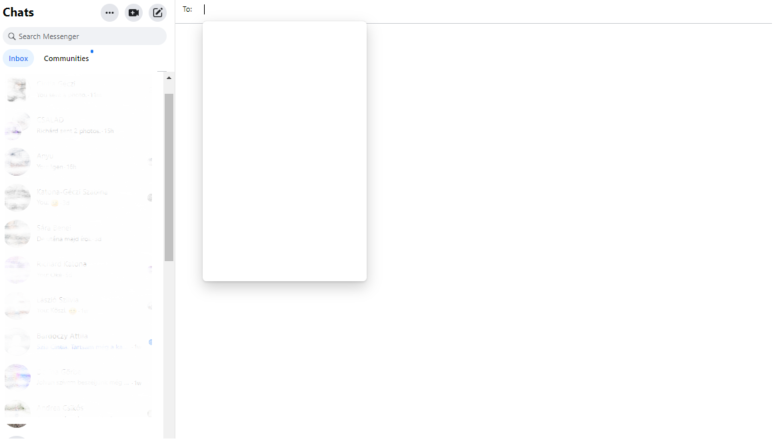Select the Anya conversation avatar
Viewport: 773px width, 442px height.
pos(17,161)
